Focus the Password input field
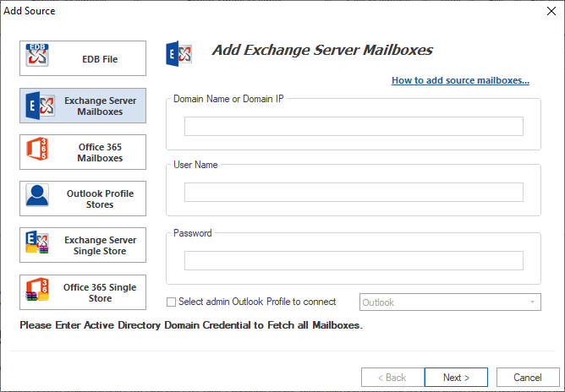Viewport: 565px width, 392px height. click(354, 260)
